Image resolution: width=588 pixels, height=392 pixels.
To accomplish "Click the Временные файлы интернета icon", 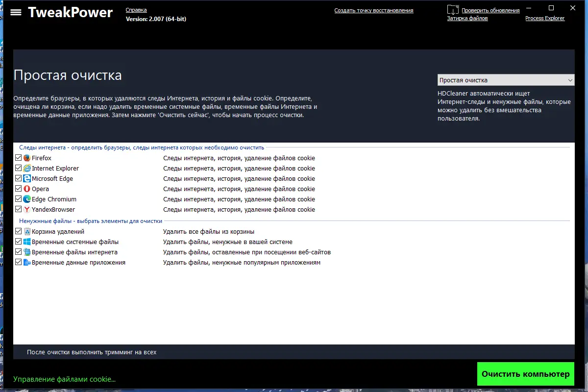I will click(x=27, y=252).
